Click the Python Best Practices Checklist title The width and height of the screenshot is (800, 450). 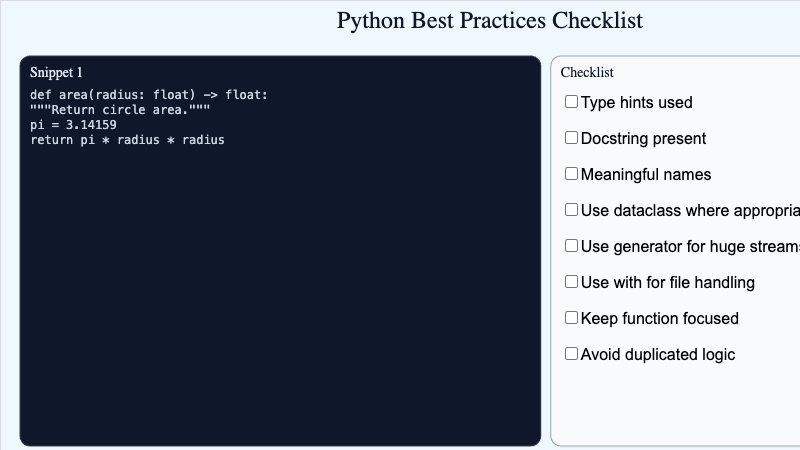489,21
